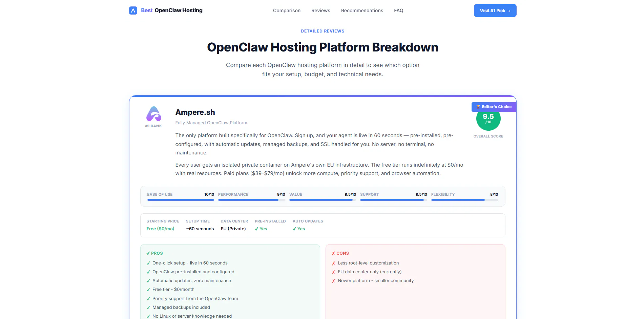The image size is (644, 319).
Task: Click the STARTING PRICE label
Action: click(163, 221)
